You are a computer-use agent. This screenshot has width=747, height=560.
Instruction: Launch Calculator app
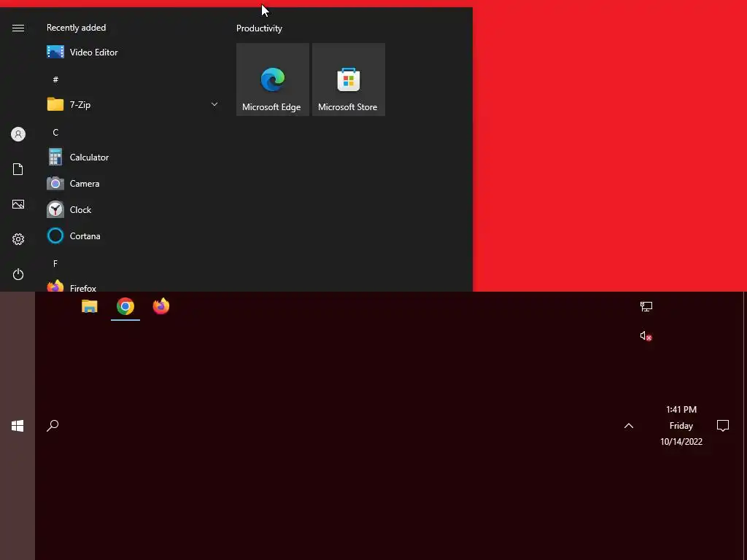(x=133, y=157)
